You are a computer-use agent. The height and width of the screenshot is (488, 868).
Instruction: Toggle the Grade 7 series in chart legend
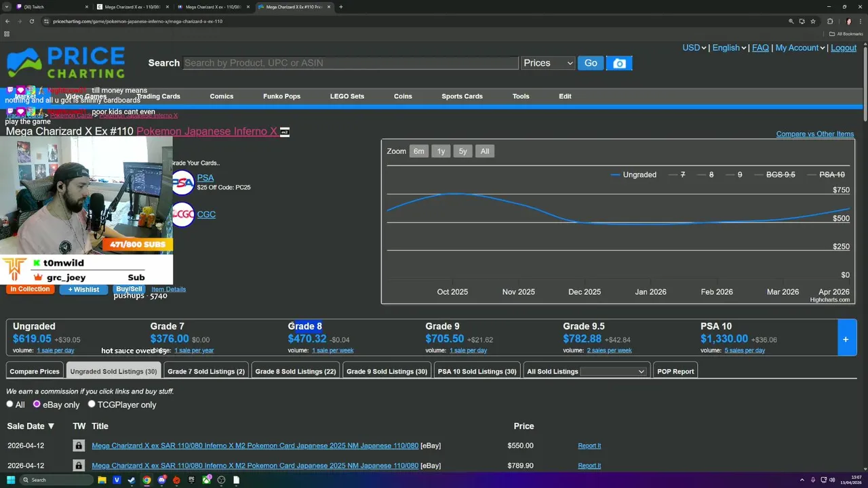677,175
